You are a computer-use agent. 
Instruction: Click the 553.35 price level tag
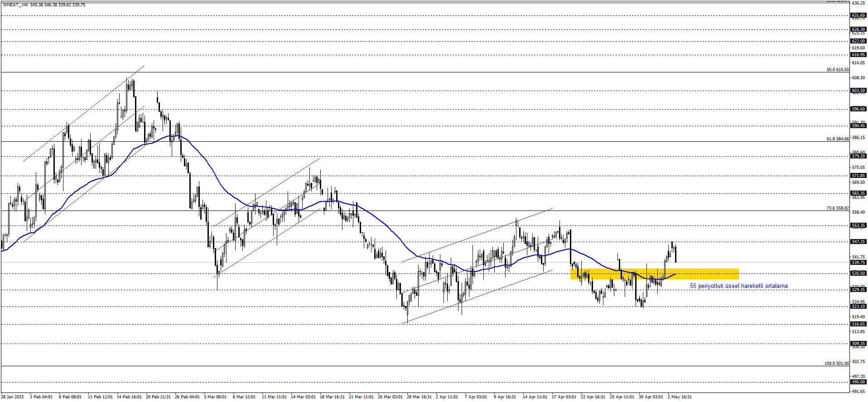(x=858, y=225)
